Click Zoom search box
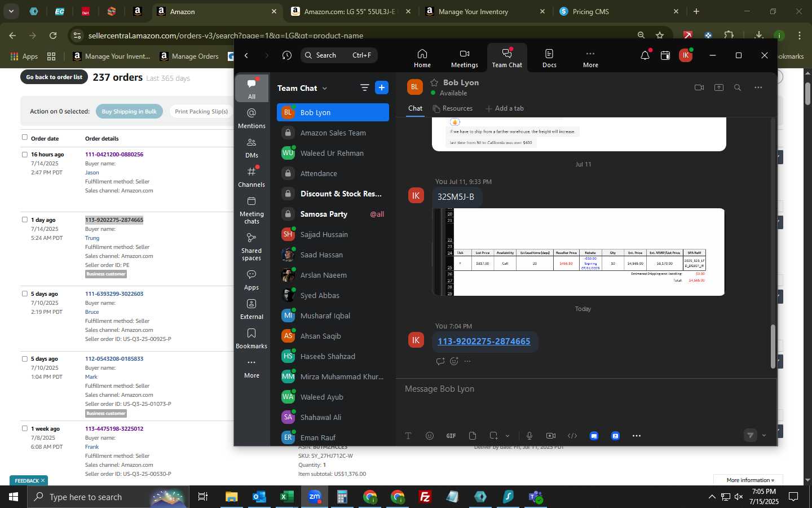812x508 pixels. coord(338,55)
